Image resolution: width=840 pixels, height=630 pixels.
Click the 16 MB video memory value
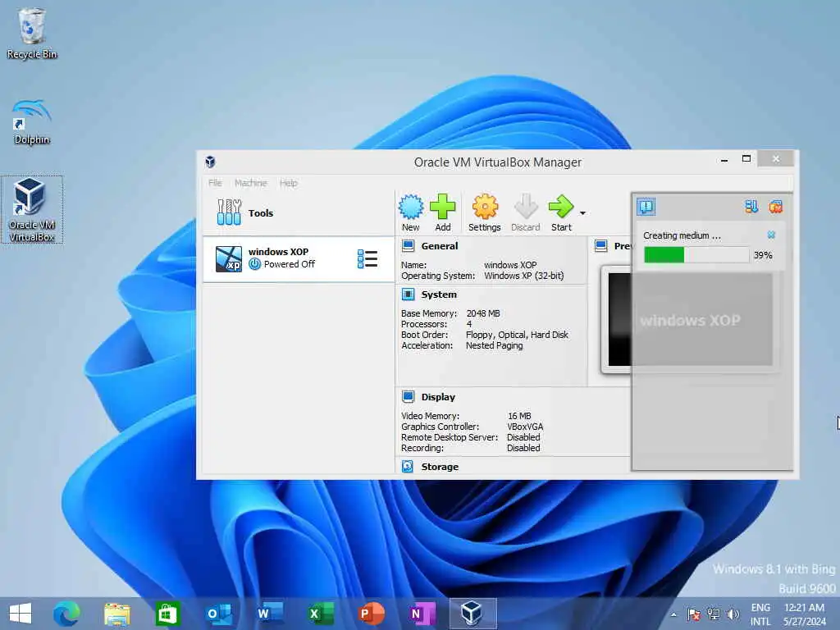pos(519,416)
